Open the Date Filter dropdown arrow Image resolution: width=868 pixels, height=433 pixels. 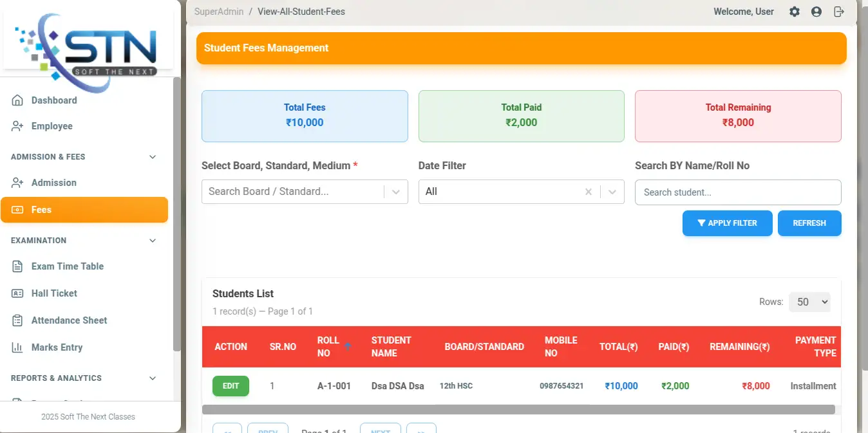point(612,192)
